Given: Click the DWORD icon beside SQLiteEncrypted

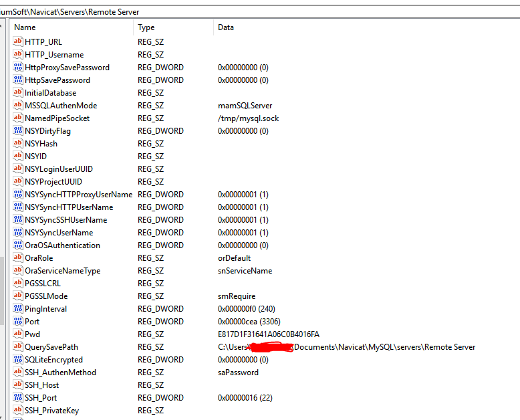Looking at the screenshot, I should pos(18,359).
